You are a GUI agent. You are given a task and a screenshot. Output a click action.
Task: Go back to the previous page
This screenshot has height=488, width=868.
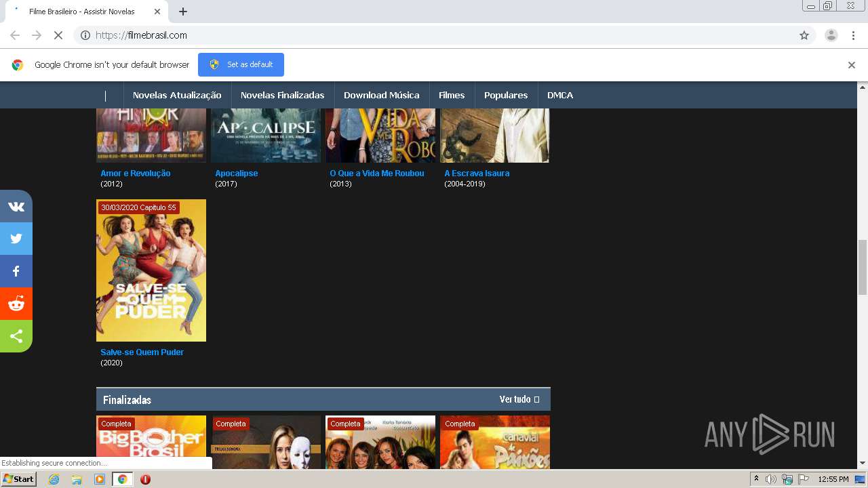point(15,35)
